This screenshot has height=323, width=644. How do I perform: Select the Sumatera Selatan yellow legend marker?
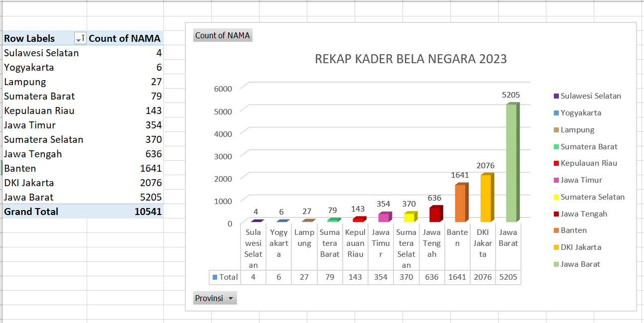556,197
